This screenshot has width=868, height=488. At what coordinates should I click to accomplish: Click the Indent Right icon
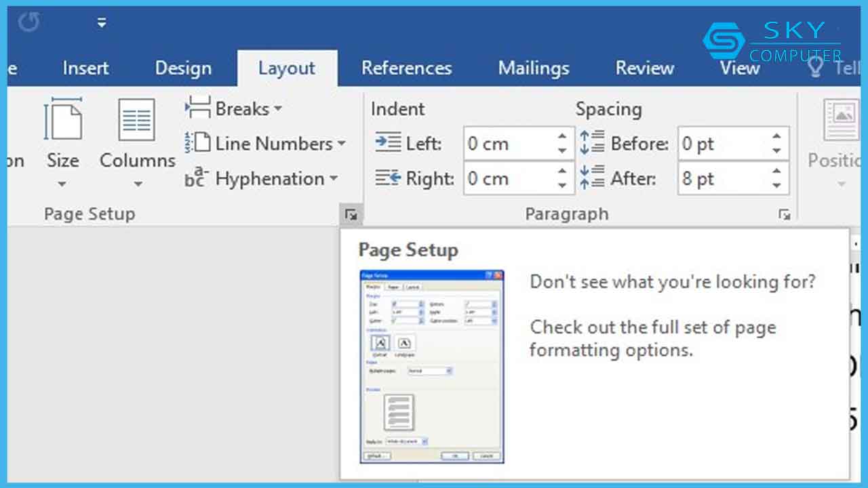tap(389, 178)
